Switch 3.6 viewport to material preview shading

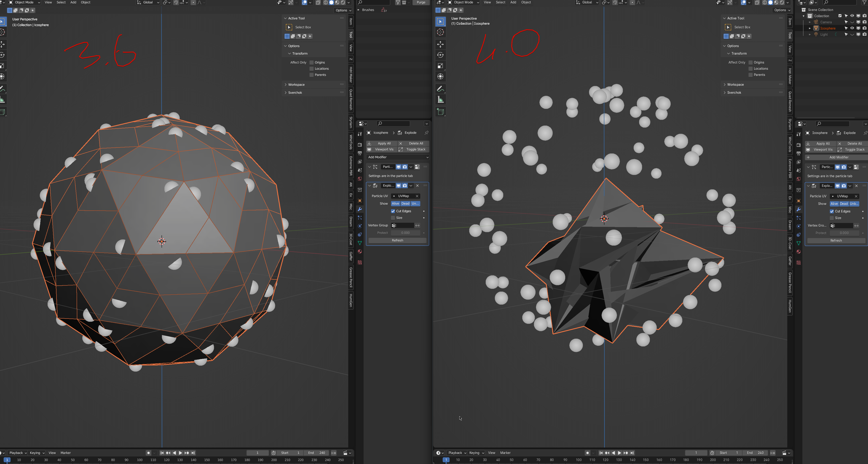tap(337, 2)
